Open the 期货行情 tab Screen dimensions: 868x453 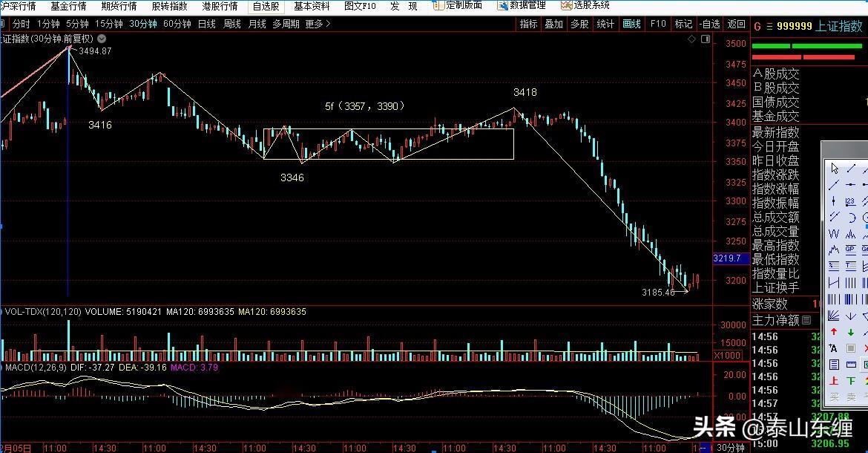(119, 6)
